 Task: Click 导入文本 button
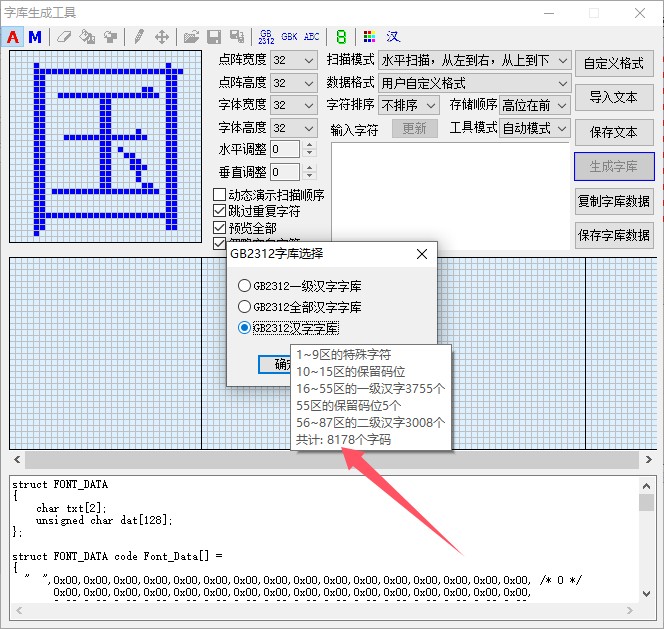pos(614,97)
